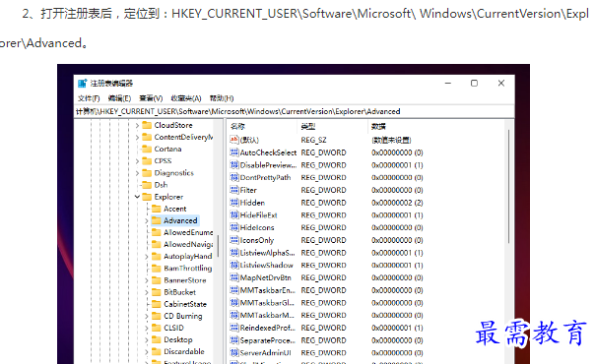Select the CD Burning folder icon
Screen dimensions: 595x364
pos(157,316)
